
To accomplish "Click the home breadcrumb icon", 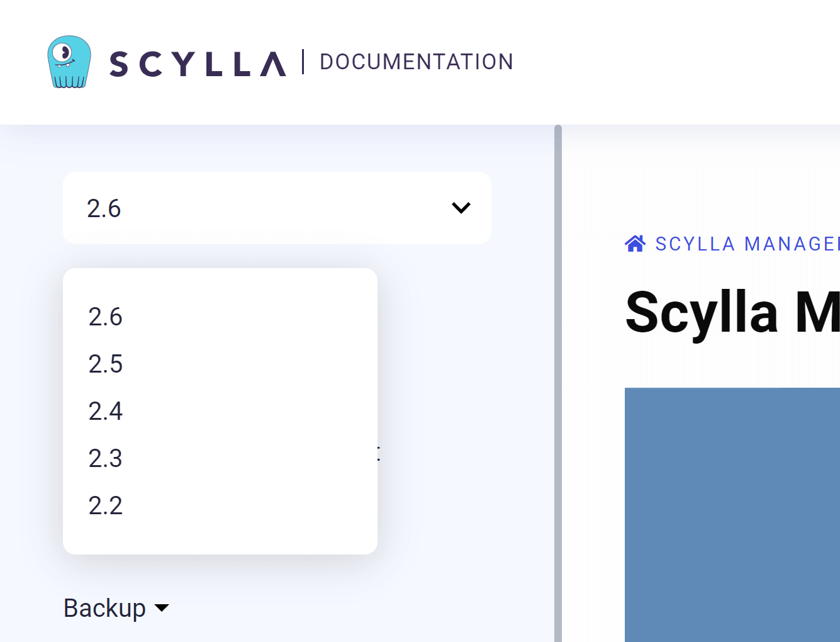I will (635, 244).
